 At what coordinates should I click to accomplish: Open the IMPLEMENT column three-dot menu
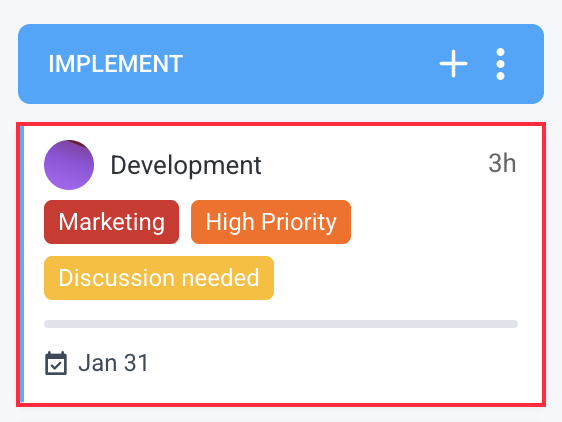point(500,64)
